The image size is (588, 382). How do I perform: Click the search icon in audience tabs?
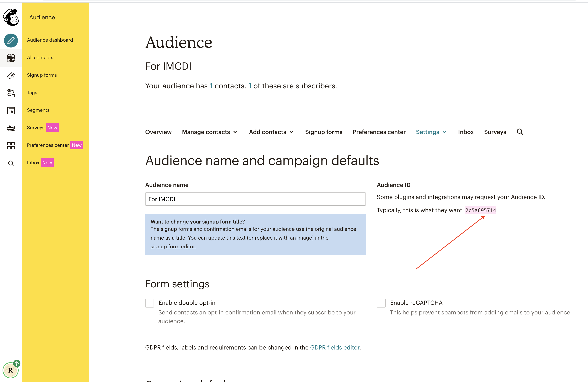[520, 132]
